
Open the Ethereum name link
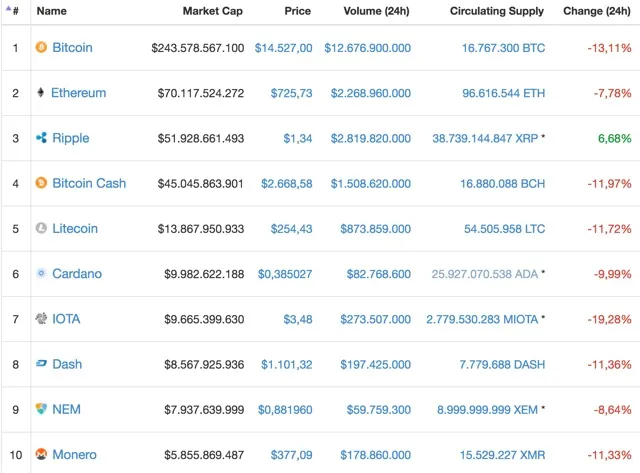tap(78, 93)
